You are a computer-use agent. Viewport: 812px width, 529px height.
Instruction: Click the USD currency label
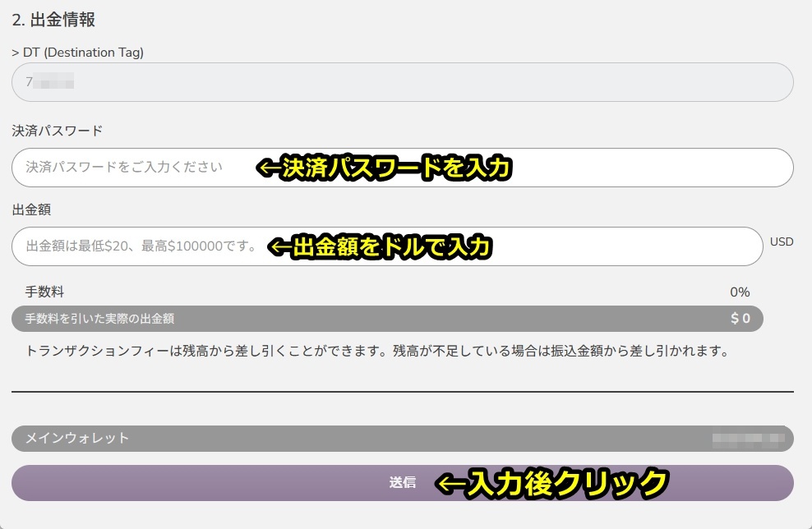[x=782, y=241]
